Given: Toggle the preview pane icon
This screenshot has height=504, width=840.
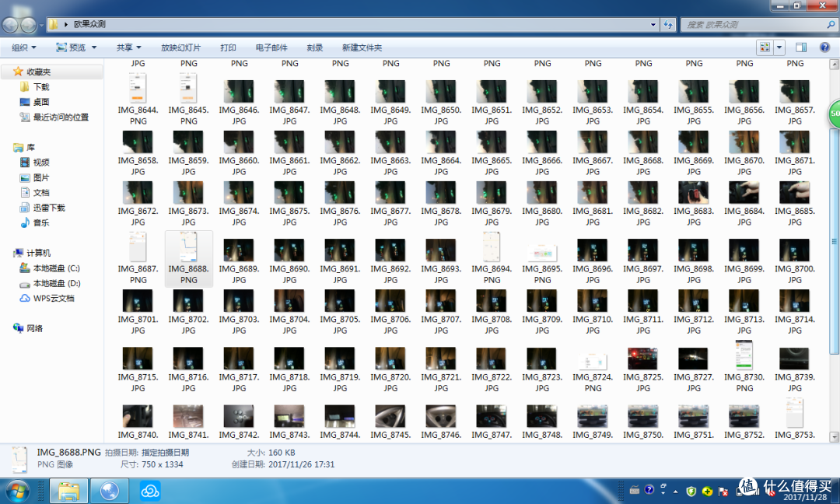Looking at the screenshot, I should 801,47.
